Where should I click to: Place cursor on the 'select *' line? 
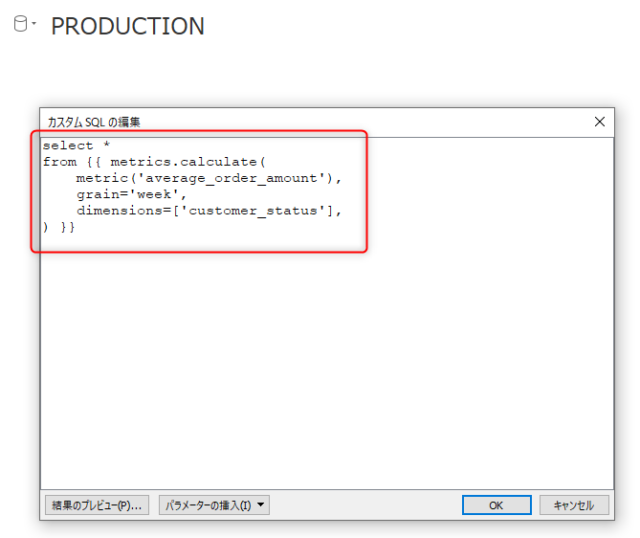click(76, 146)
